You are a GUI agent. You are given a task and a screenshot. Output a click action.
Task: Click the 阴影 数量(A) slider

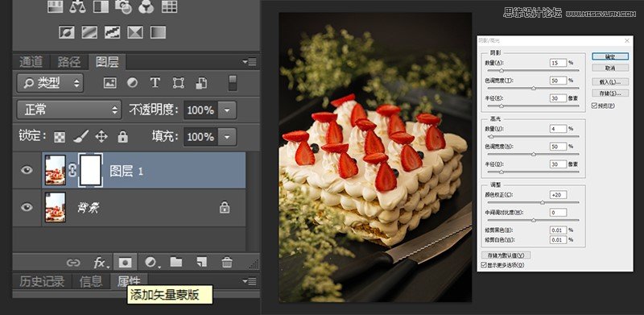533,70
